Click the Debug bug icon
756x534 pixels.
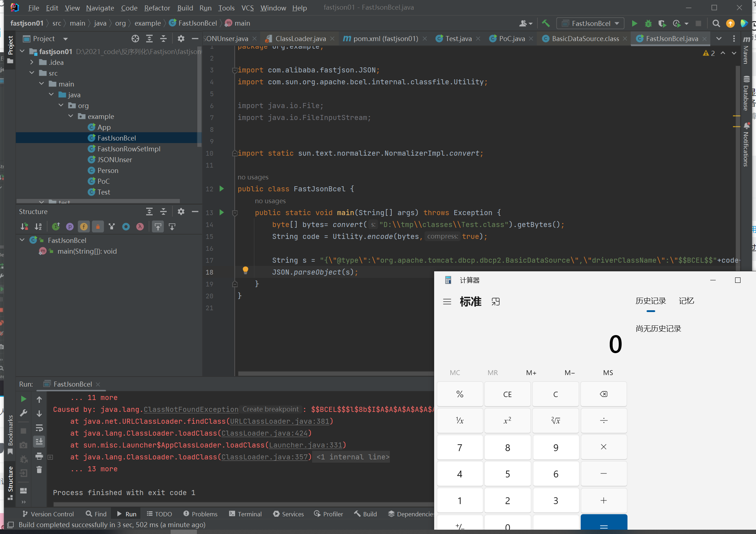[648, 23]
